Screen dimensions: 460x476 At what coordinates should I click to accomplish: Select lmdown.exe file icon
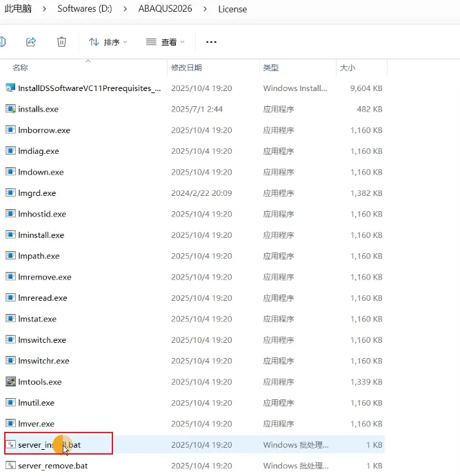10,172
